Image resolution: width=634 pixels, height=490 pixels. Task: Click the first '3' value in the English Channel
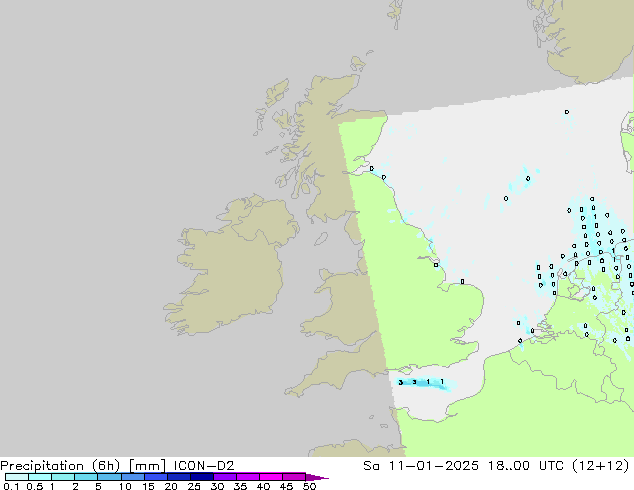400,382
